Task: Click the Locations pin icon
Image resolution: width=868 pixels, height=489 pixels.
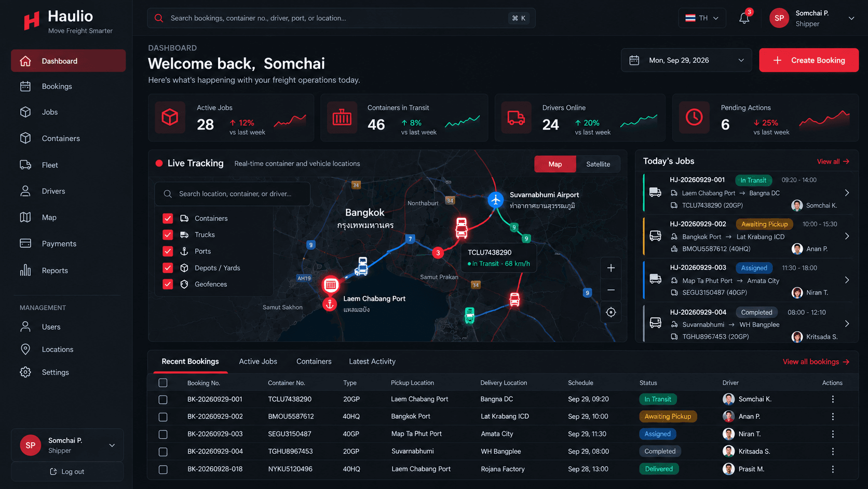Action: (25, 349)
